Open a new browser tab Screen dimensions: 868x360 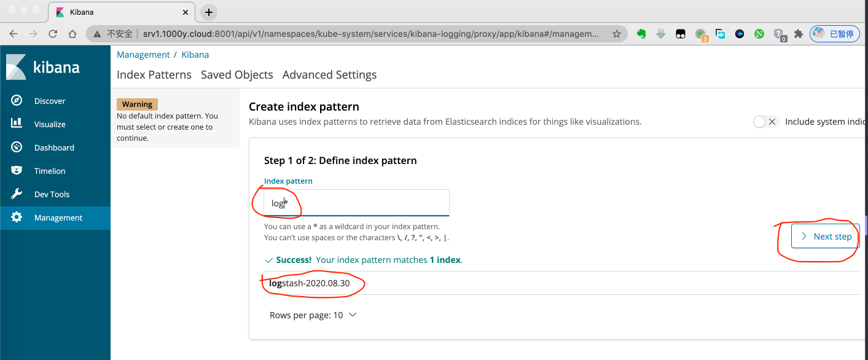209,12
